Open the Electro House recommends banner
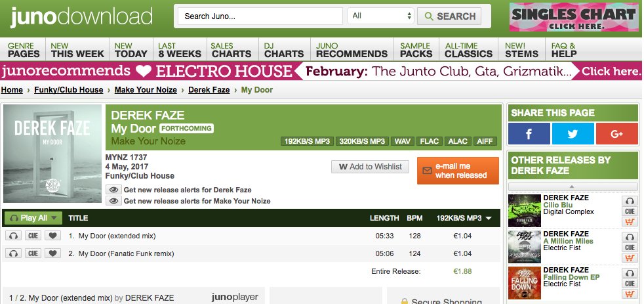The image size is (644, 304). (322, 72)
